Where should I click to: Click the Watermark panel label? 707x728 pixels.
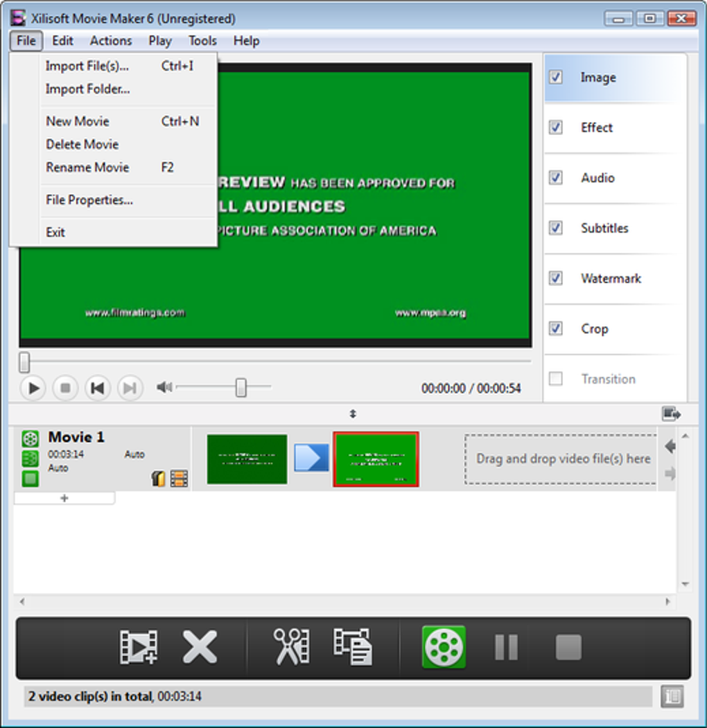pyautogui.click(x=611, y=278)
